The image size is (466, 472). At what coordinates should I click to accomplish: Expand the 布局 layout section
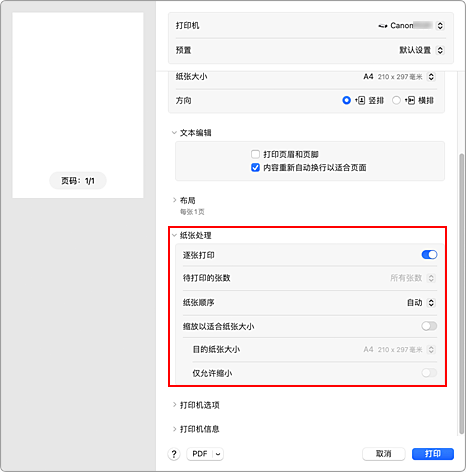pos(174,200)
